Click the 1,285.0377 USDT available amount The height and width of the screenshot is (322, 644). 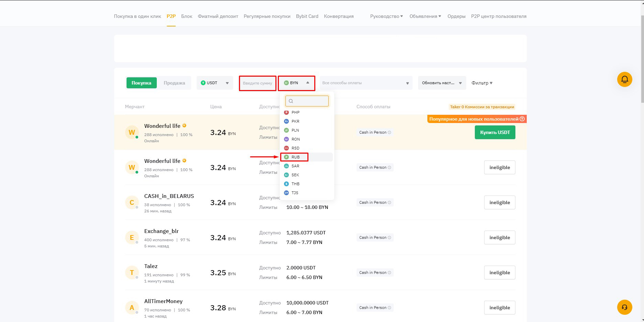(x=306, y=233)
